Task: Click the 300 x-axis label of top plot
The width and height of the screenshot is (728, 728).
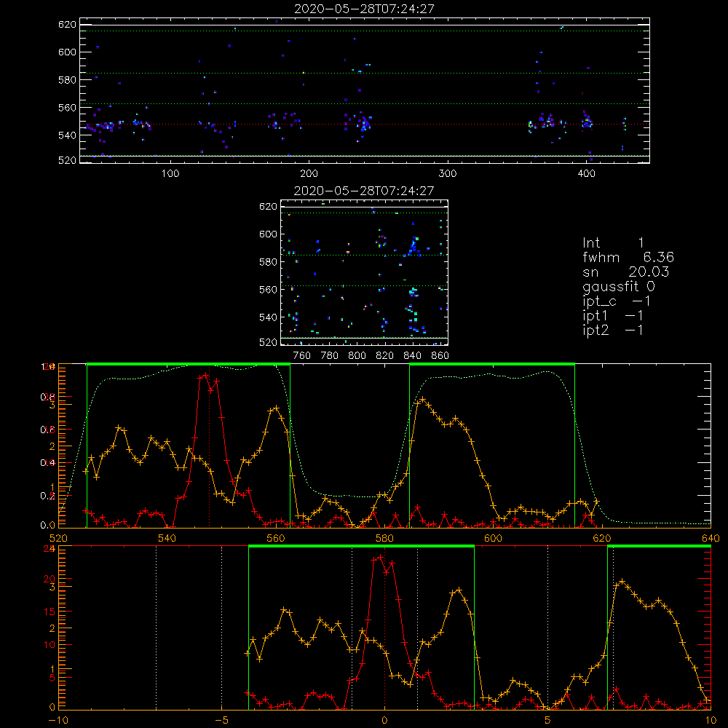Action: (x=448, y=174)
